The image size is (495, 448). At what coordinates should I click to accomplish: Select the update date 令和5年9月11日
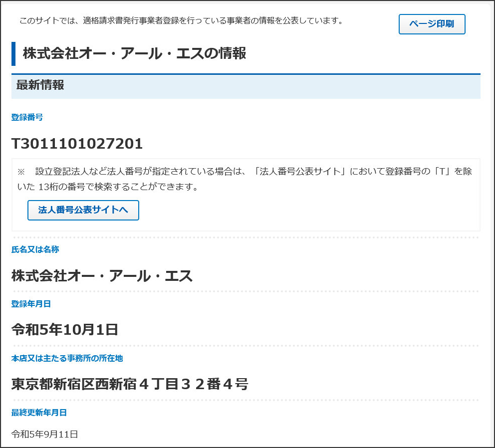(44, 434)
